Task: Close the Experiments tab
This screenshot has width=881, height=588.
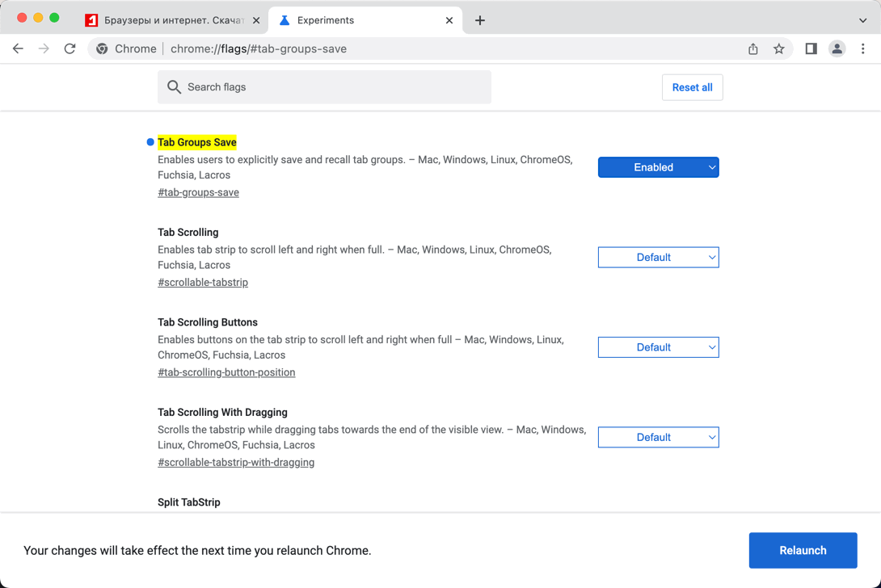Action: click(x=449, y=20)
